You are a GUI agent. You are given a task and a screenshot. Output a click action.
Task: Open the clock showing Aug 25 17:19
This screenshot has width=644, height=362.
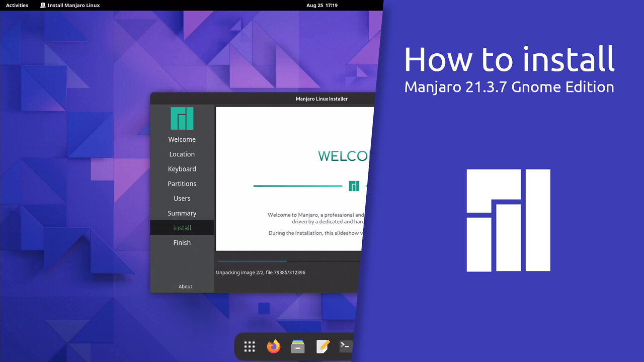point(321,5)
